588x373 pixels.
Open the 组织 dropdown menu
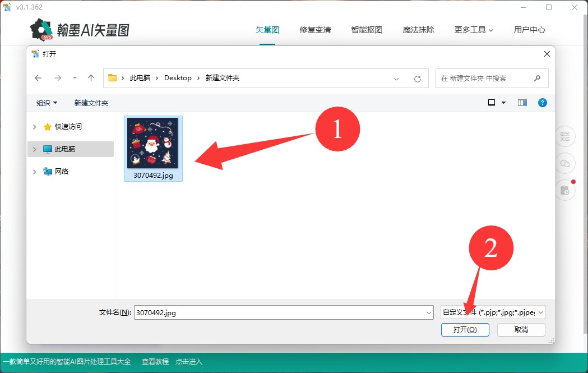tap(47, 103)
